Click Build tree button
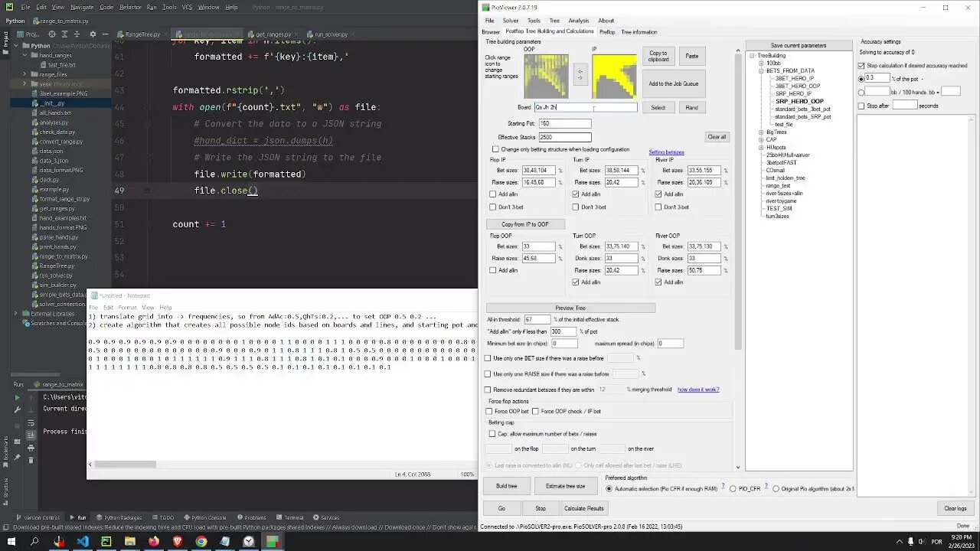Screen dimensions: 980x551 [507, 486]
